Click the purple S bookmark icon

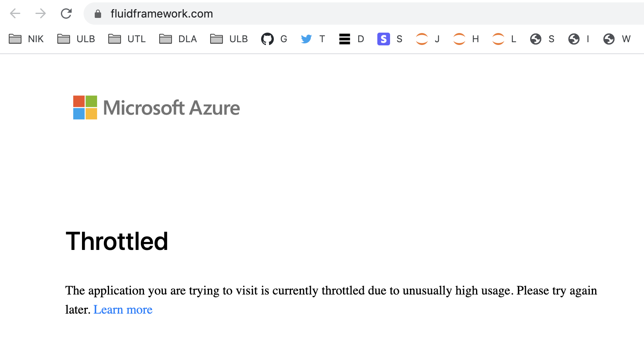point(383,39)
